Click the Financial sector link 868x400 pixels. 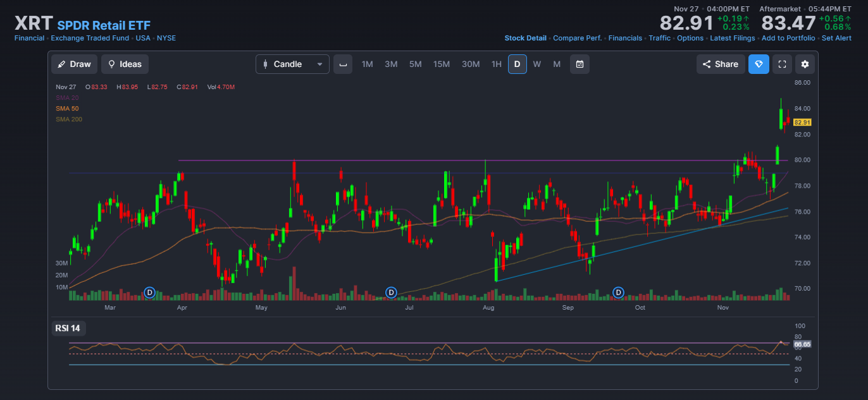coord(30,38)
